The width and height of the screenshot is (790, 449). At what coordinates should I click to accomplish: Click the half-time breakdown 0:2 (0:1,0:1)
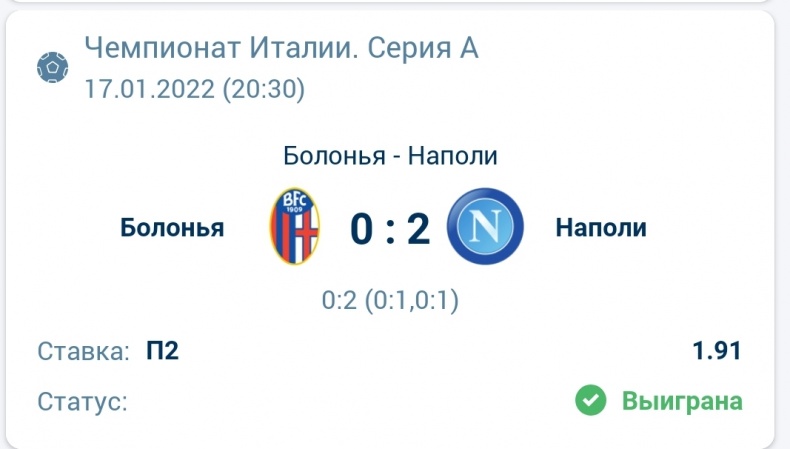click(x=390, y=300)
